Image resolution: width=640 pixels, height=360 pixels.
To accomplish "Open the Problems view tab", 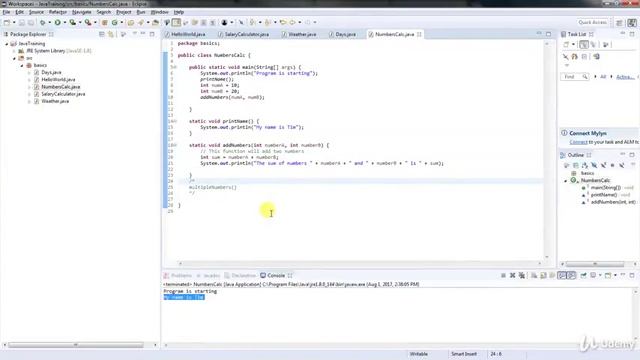I will click(178, 276).
